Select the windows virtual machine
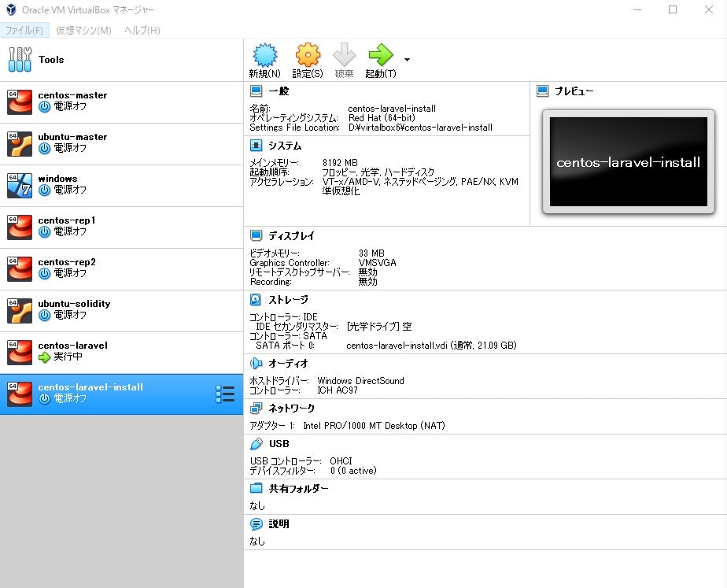This screenshot has width=727, height=588. [x=121, y=186]
